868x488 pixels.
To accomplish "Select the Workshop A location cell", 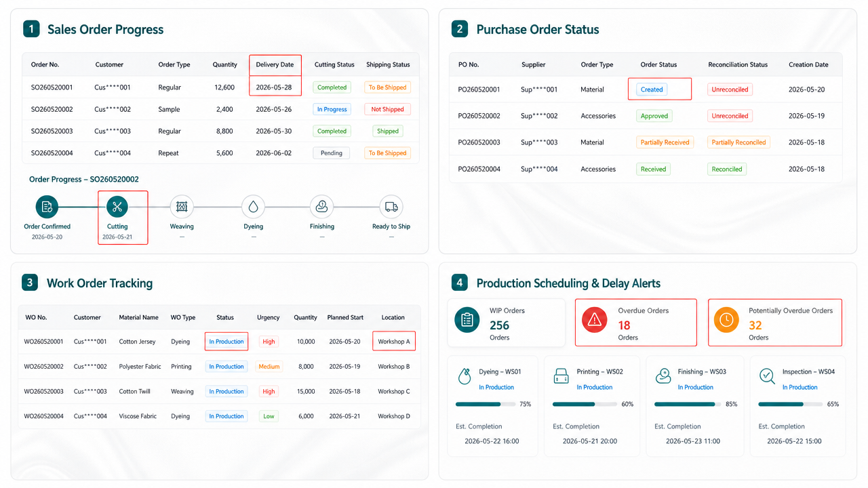I will point(394,342).
